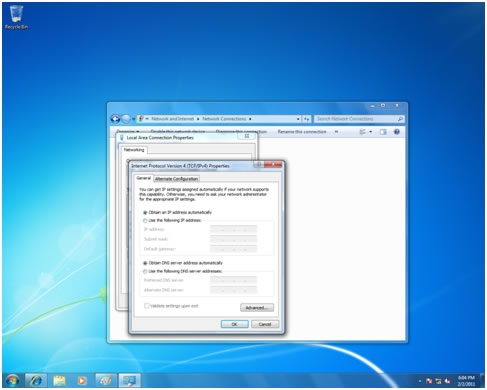Click the network status tray icon
The width and height of the screenshot is (487, 390).
[438, 381]
